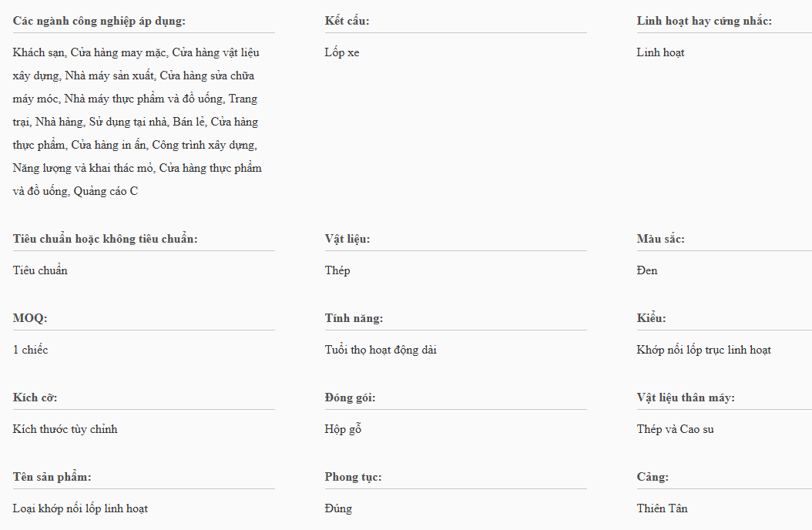The width and height of the screenshot is (812, 530).
Task: Click the "Thiên Tân" port value
Action: pos(662,508)
